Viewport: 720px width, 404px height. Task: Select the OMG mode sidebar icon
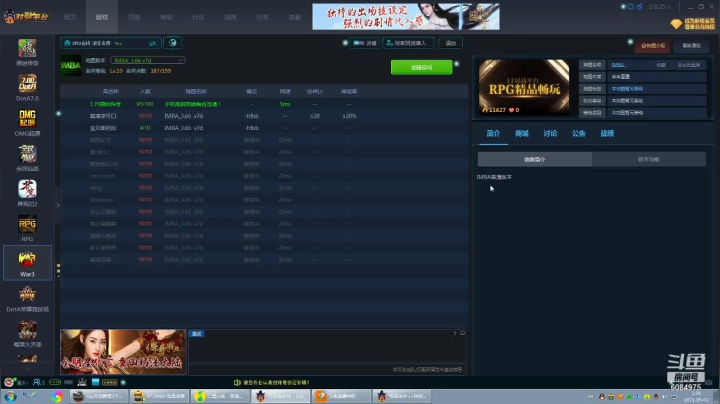point(27,122)
